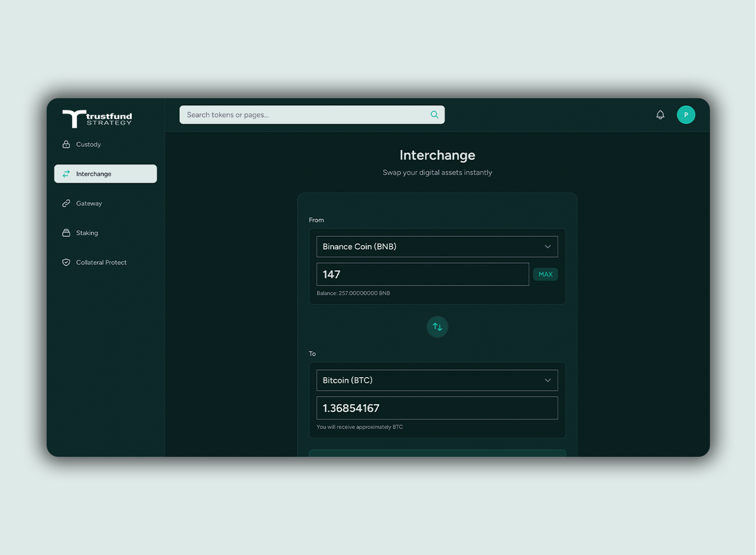756x555 pixels.
Task: Expand the To selector's chevron arrow
Action: 548,380
